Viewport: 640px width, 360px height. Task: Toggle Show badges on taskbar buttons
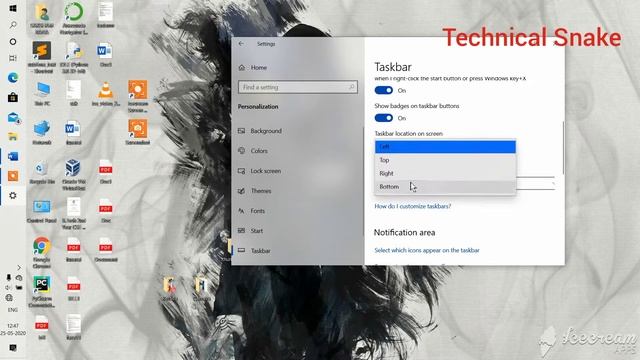coord(383,118)
